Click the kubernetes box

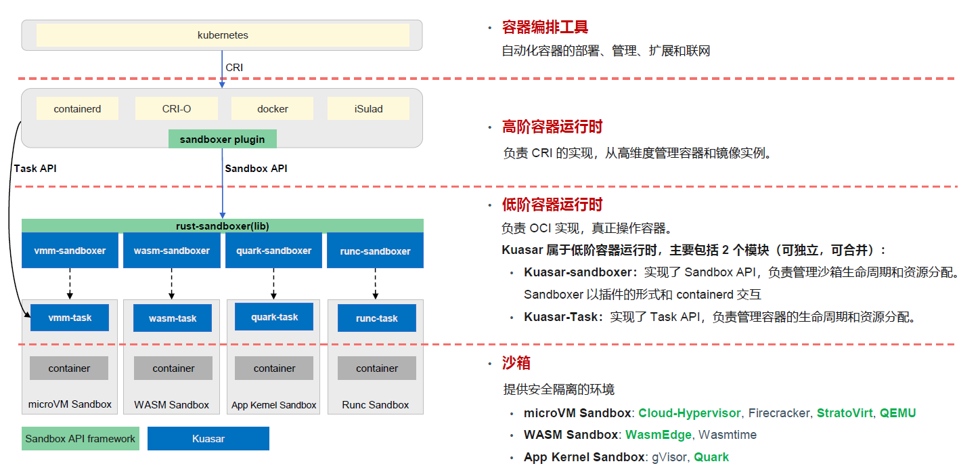tap(223, 35)
